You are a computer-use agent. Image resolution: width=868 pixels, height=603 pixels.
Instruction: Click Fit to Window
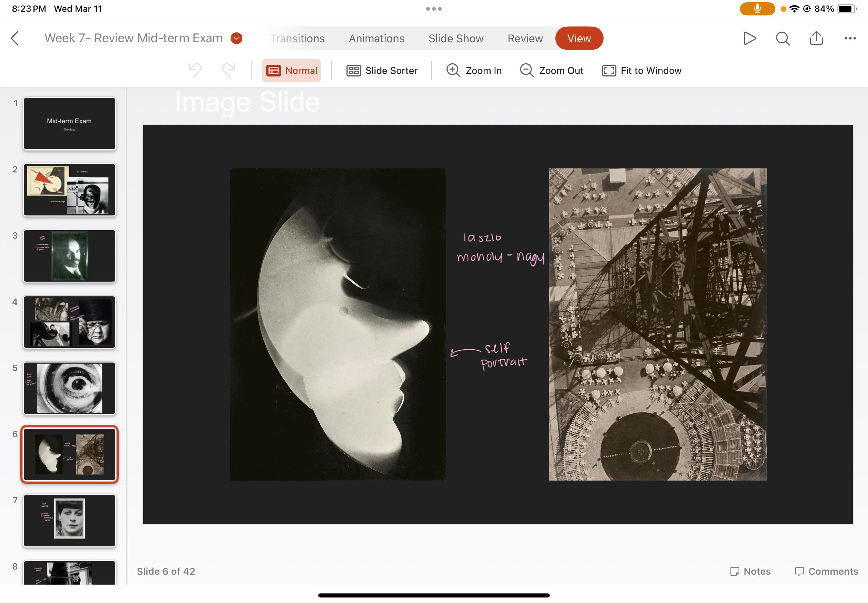[641, 71]
